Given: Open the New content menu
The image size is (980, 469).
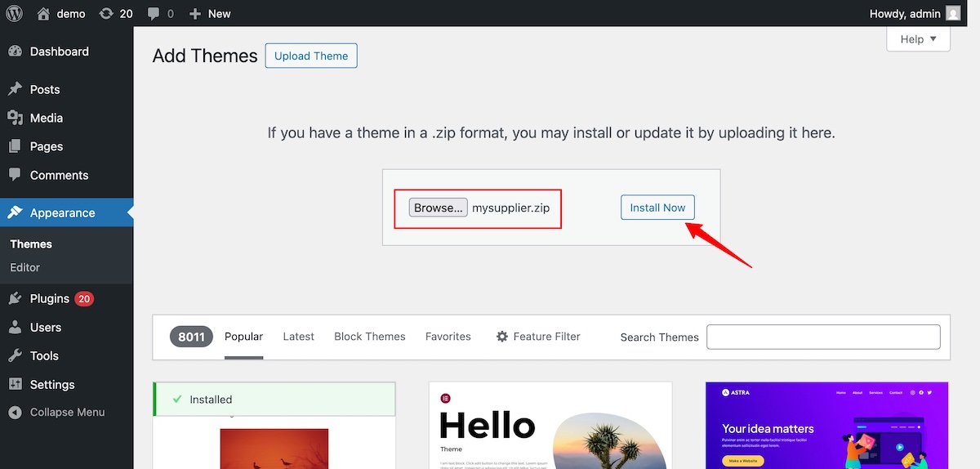Looking at the screenshot, I should coord(210,13).
